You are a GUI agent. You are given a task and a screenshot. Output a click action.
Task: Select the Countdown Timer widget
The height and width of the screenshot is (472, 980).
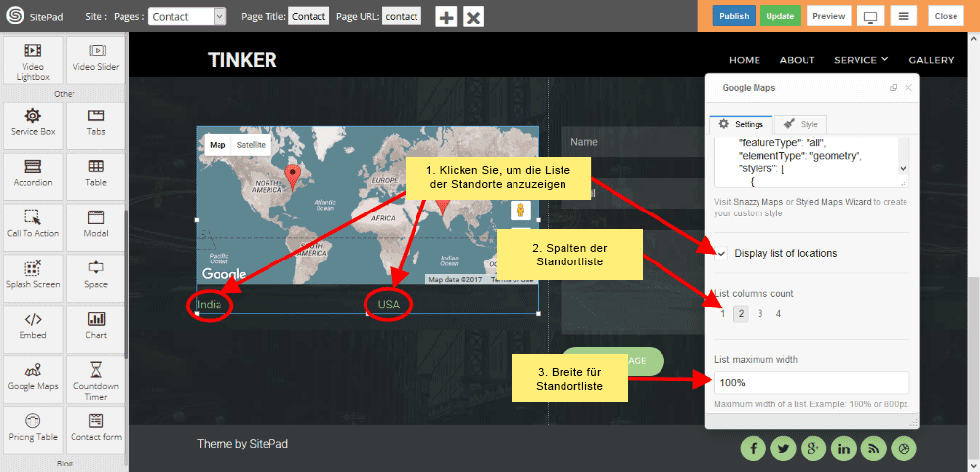pos(96,379)
